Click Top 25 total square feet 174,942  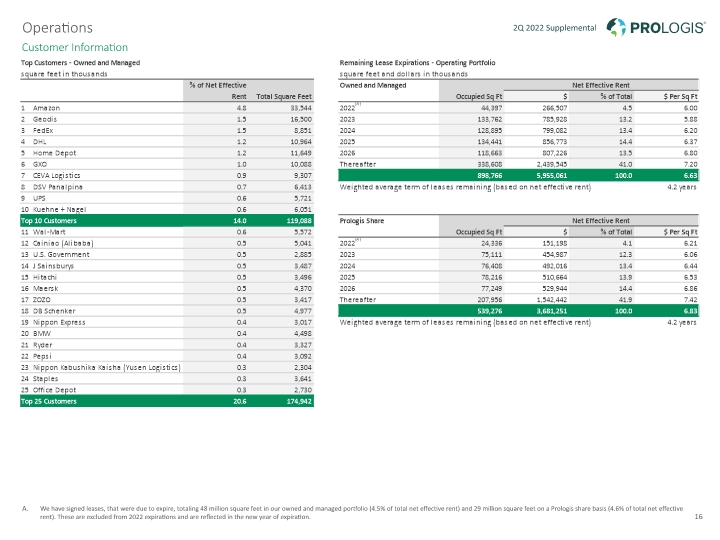point(298,401)
